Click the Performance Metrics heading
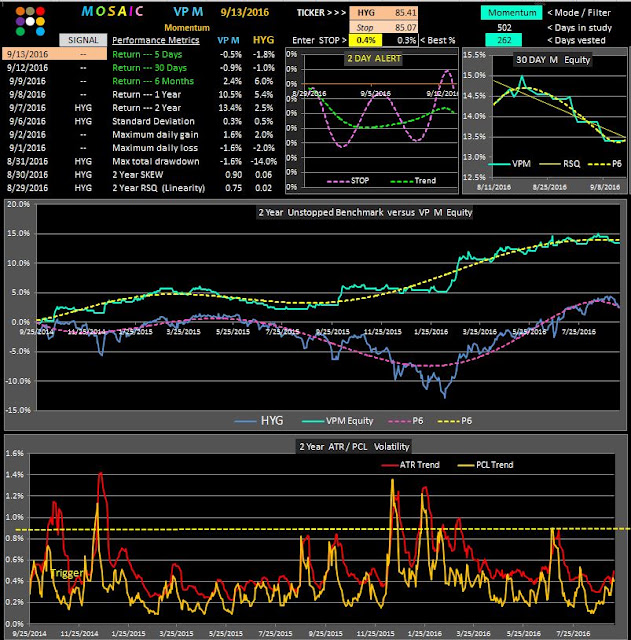Image resolution: width=631 pixels, height=640 pixels. (156, 40)
